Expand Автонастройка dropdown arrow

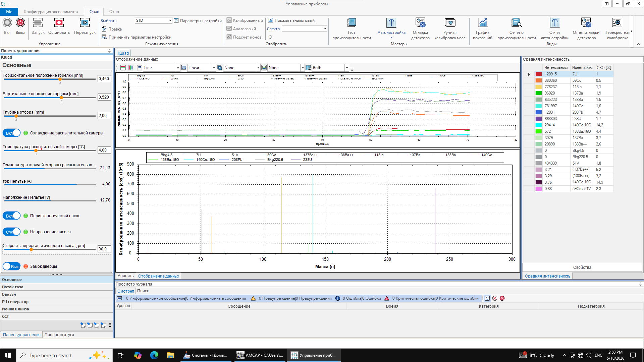(x=391, y=38)
